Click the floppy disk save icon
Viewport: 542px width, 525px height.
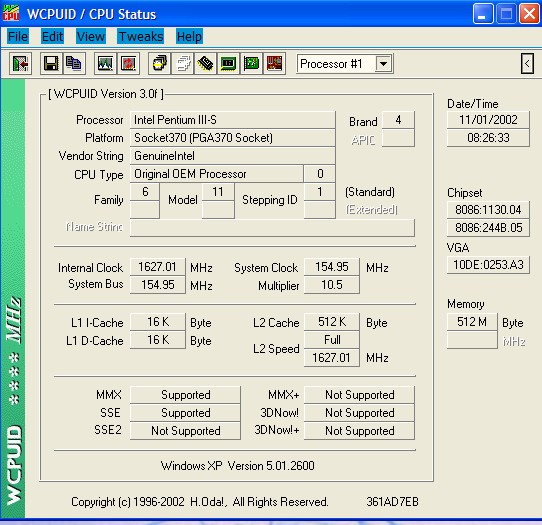coord(51,64)
